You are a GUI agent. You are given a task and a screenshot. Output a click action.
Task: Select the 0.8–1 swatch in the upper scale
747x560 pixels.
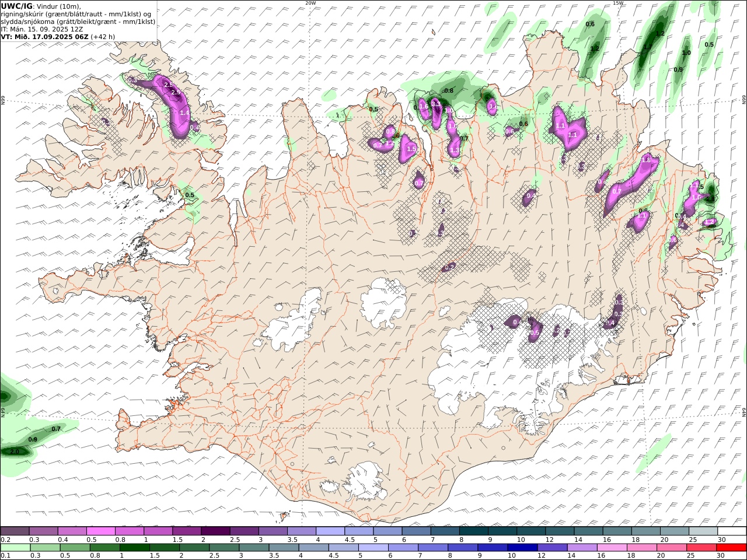point(130,531)
